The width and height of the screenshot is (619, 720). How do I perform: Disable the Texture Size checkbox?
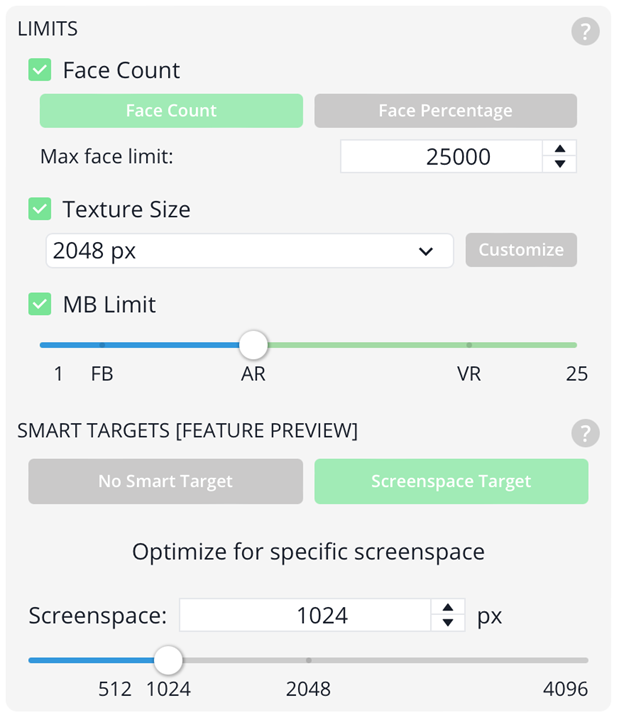click(39, 209)
